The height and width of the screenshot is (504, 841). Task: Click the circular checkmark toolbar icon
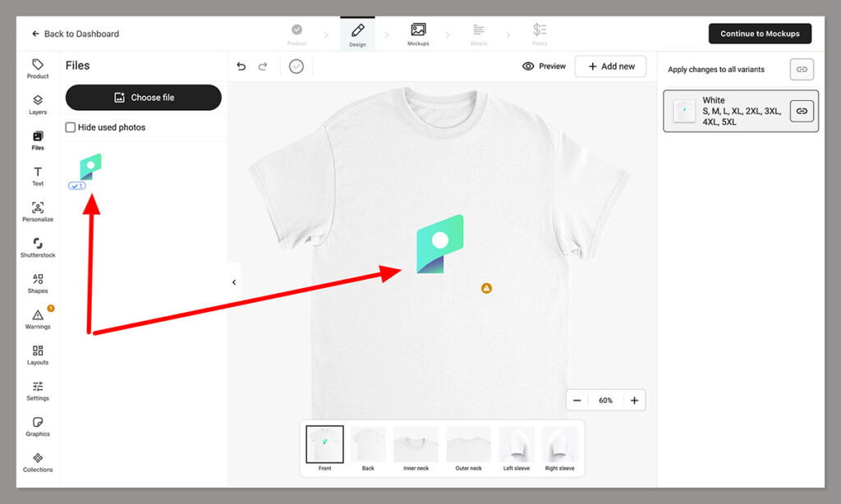[296, 66]
